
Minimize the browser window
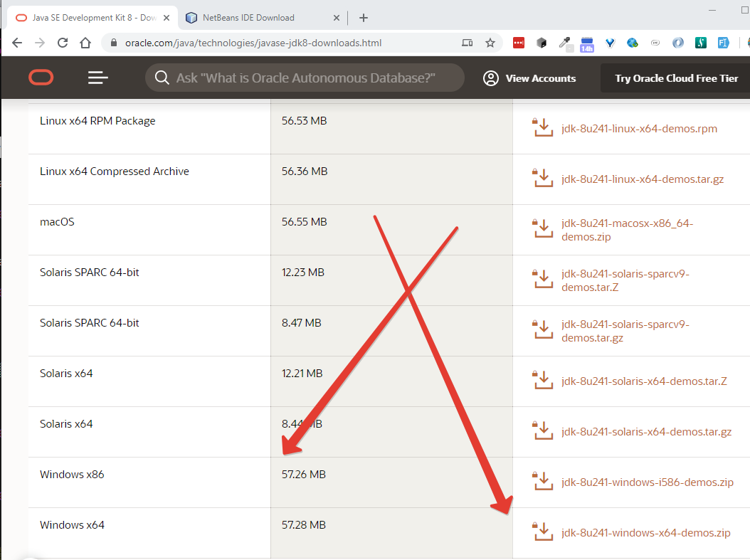pos(712,10)
